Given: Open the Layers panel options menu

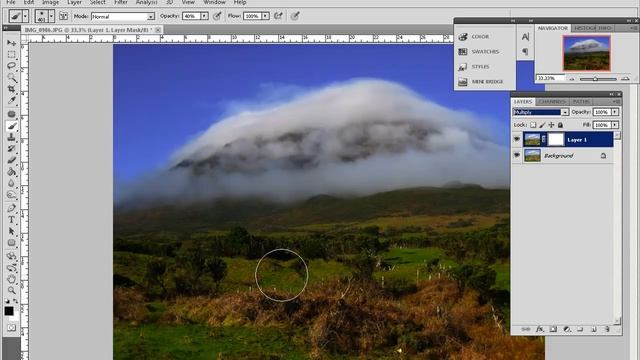Looking at the screenshot, I should [617, 101].
